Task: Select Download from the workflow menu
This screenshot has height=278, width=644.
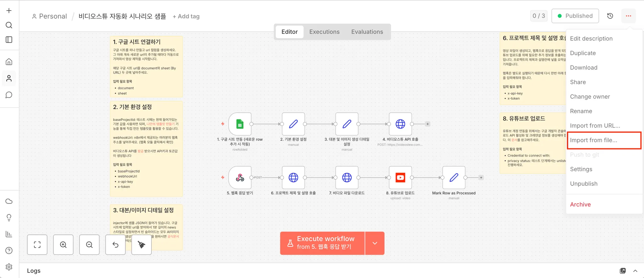Action: 583,68
